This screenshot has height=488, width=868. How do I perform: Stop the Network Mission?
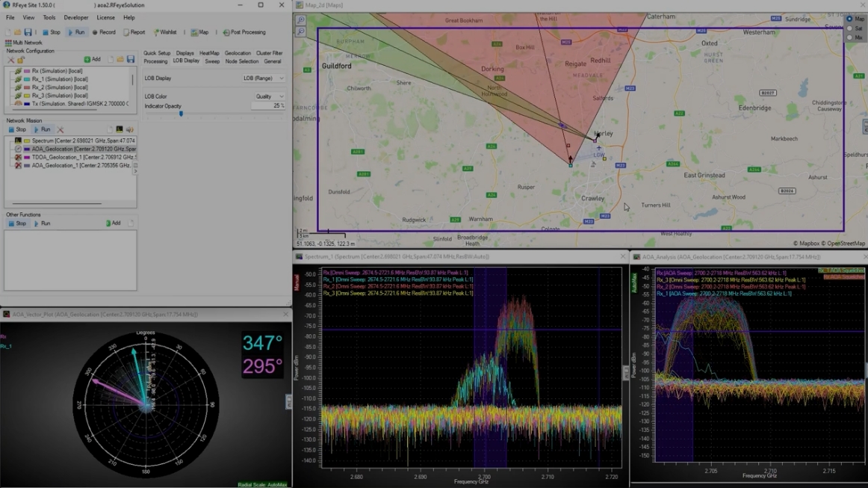17,129
